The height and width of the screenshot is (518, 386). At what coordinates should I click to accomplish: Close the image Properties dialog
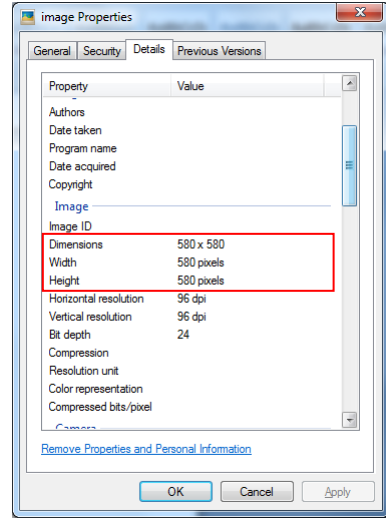point(359,13)
